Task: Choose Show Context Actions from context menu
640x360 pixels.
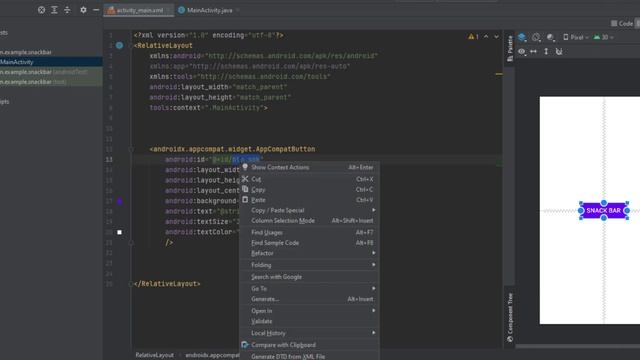Action: [x=309, y=167]
